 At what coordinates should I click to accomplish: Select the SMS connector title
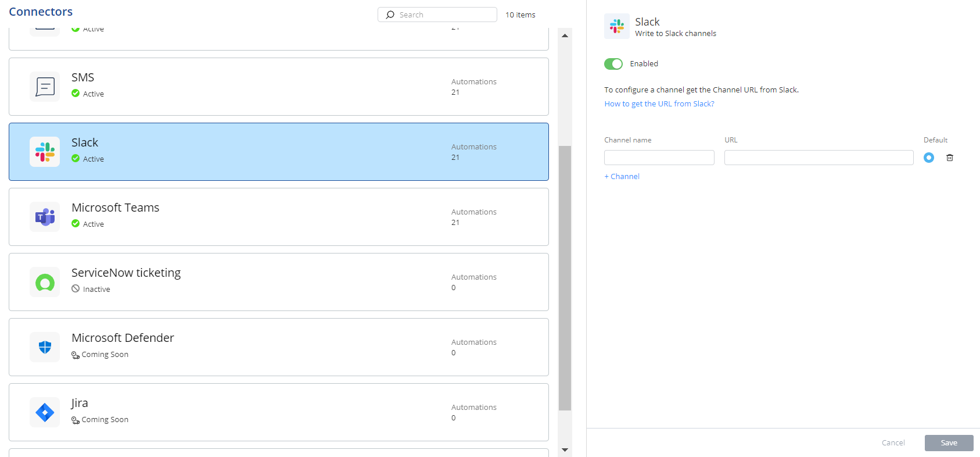click(82, 77)
